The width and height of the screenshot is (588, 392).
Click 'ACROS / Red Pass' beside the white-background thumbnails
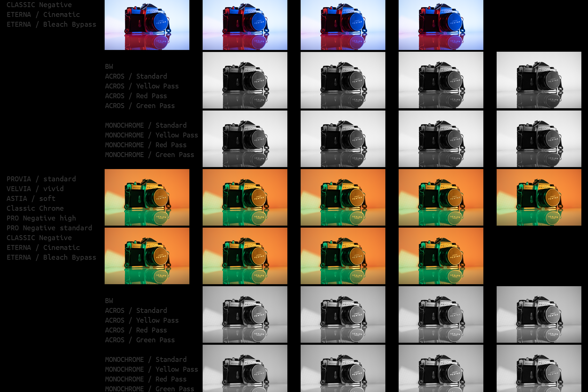click(x=136, y=96)
